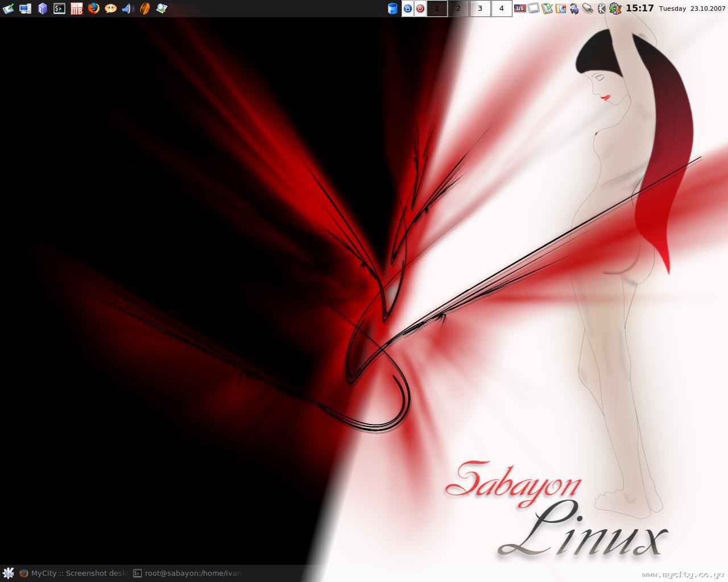Viewport: 728px width, 582px height.
Task: Launch Firefox from the top panel
Action: (x=94, y=9)
